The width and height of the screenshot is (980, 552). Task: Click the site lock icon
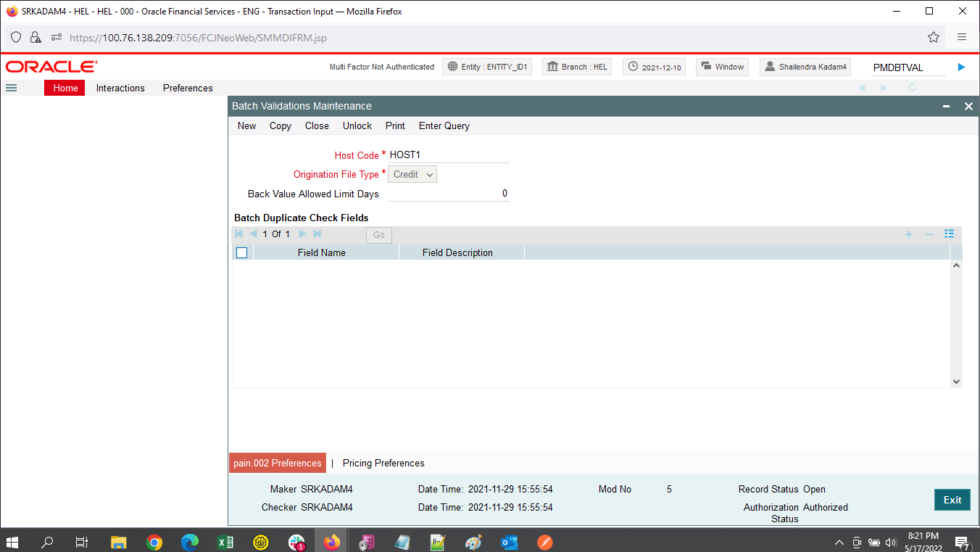pos(36,37)
